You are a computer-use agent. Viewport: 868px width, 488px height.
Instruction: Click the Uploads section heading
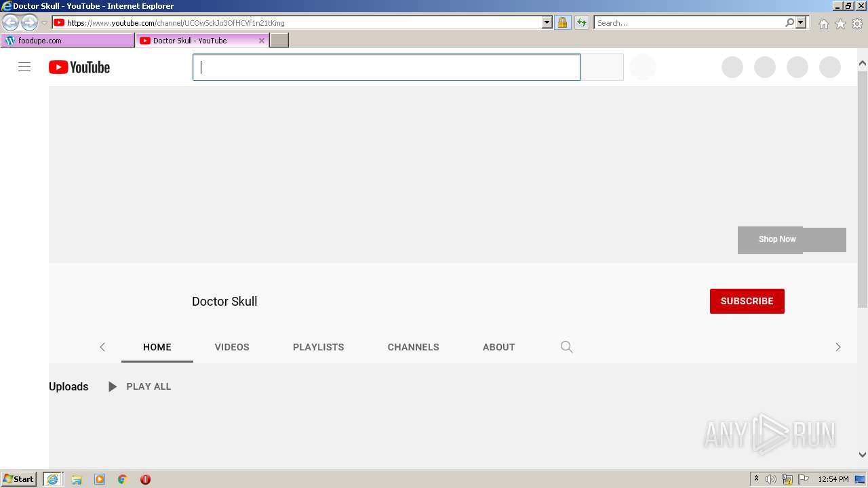[68, 386]
